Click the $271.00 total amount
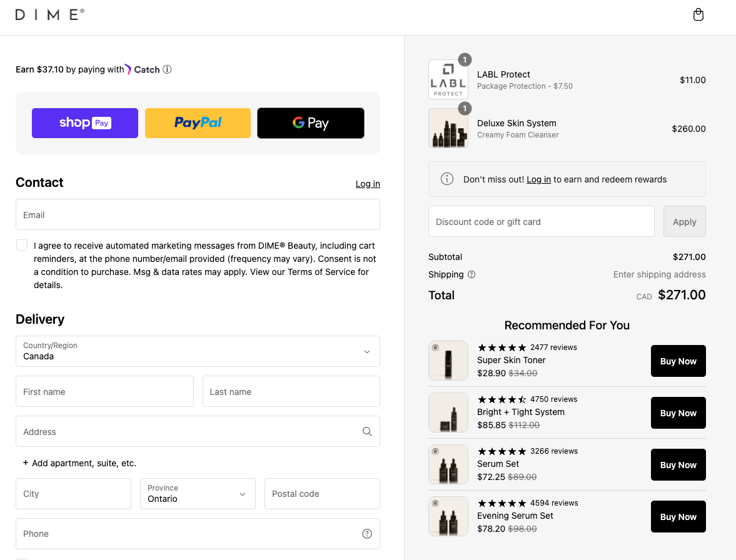 click(682, 295)
